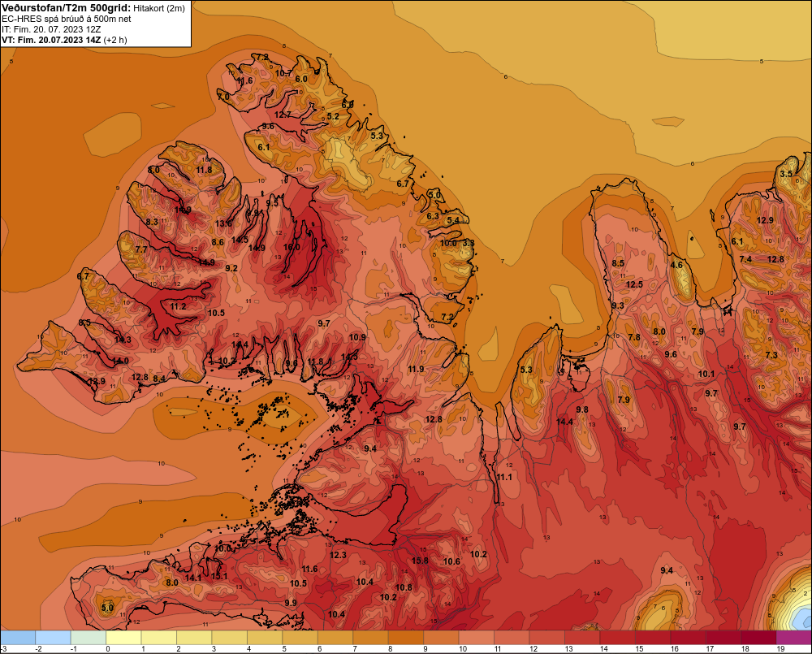Screen dimensions: 812x654
Task: Pick the pale green legend swatch between -1 and 0
Action: pyautogui.click(x=89, y=638)
